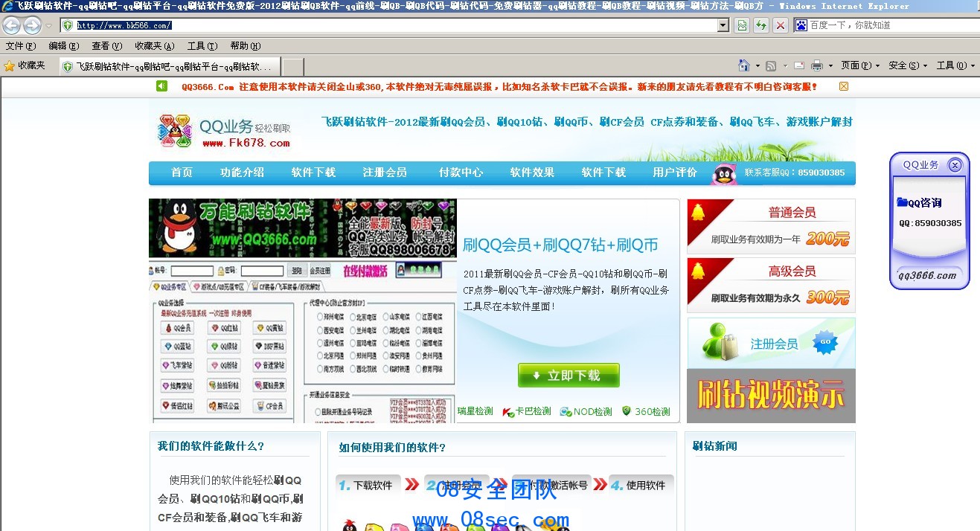
Task: Open 用户评价 in site navigation
Action: coord(675,173)
